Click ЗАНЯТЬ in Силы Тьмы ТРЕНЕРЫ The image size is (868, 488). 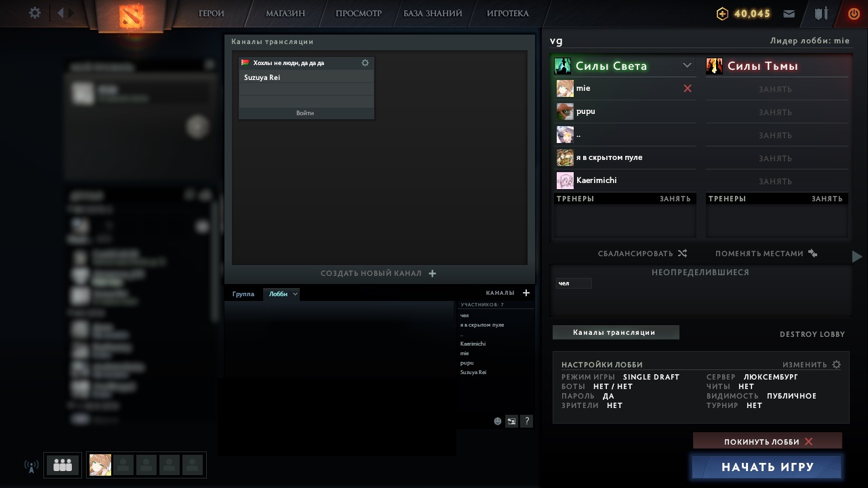click(827, 199)
